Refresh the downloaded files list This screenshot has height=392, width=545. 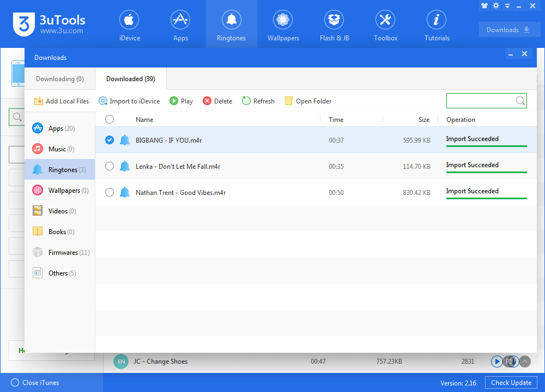coord(258,101)
